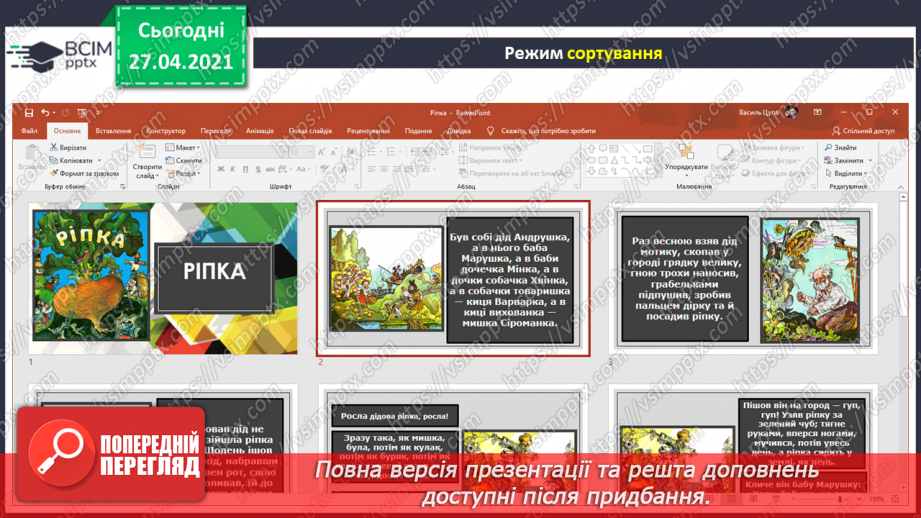Convert text via Перетворити на об'єкт SmartArt
The height and width of the screenshot is (518, 921).
513,173
